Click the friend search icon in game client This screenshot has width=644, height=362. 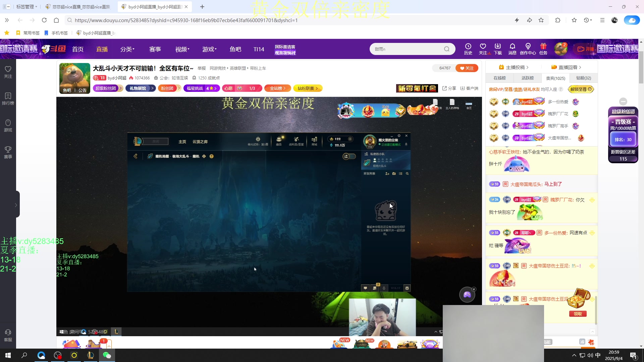point(407,174)
